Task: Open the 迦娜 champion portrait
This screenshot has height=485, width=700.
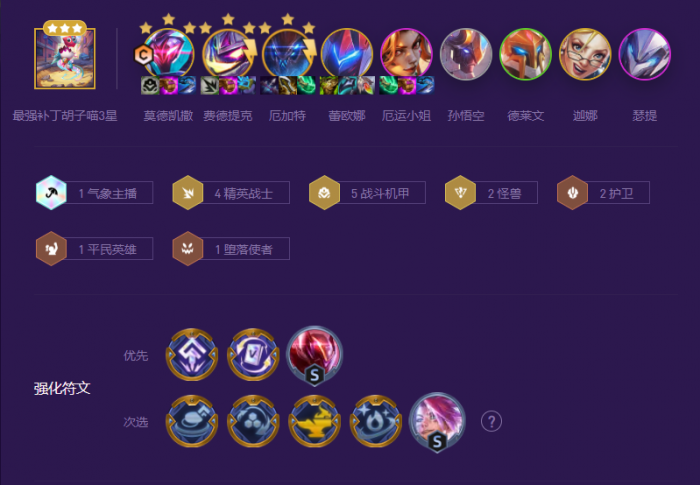Action: click(585, 54)
